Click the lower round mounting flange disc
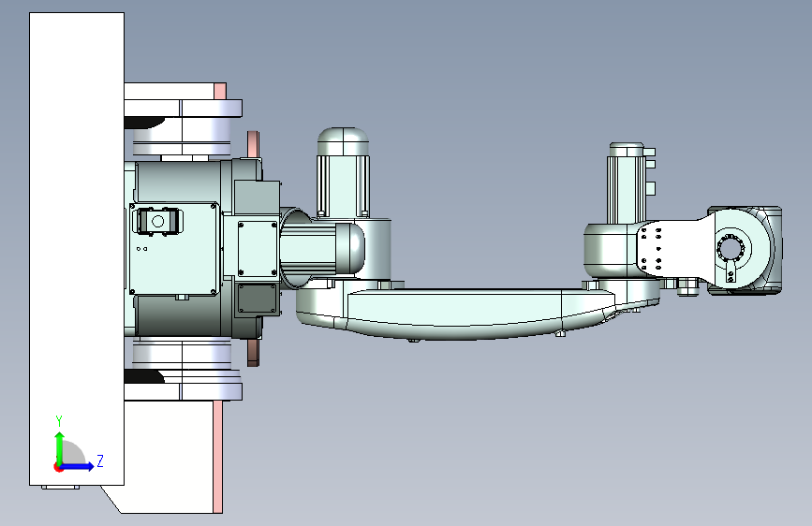This screenshot has height=526, width=812. 184,391
